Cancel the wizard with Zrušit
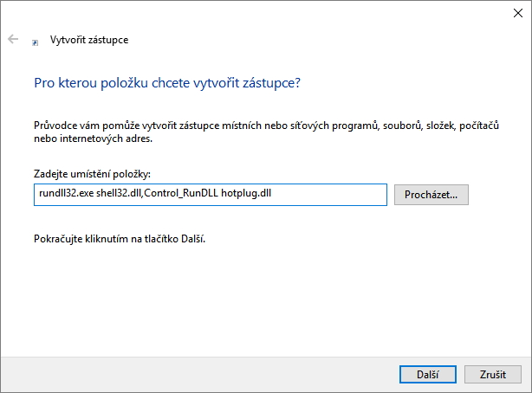The image size is (532, 393). coord(491,373)
